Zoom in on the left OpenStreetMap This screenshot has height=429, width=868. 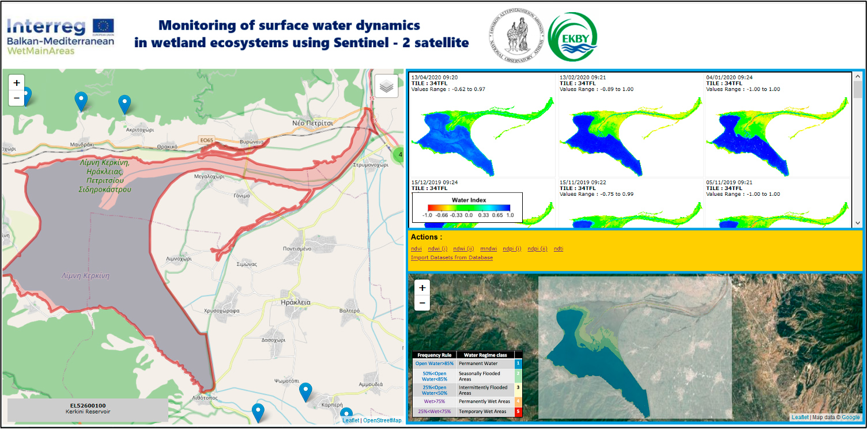[x=17, y=83]
